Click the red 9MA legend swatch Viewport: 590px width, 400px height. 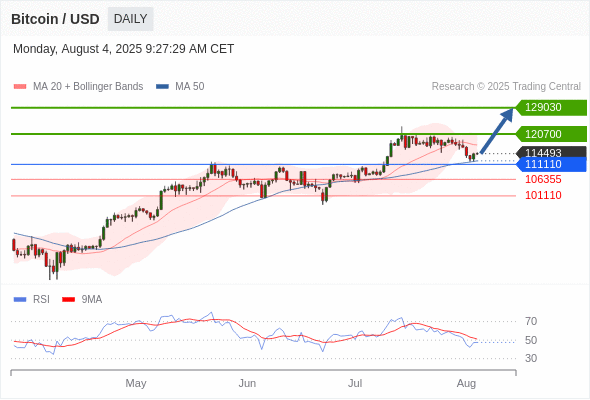coord(68,300)
